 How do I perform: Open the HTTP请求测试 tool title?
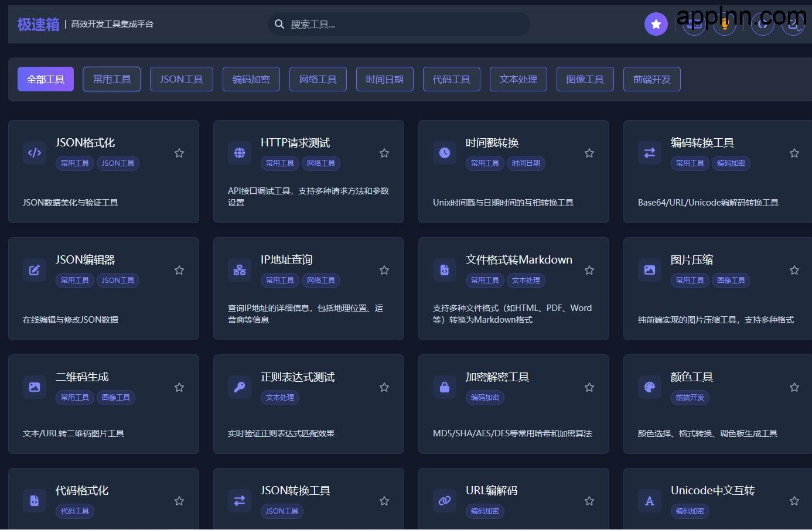(x=295, y=142)
